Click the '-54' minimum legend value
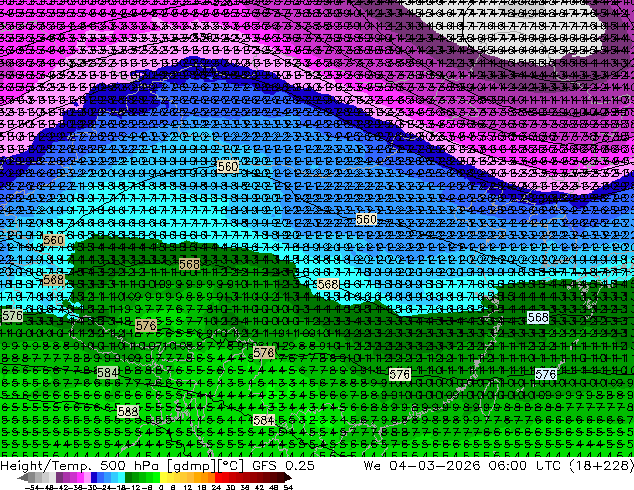The width and height of the screenshot is (634, 490). click(32, 487)
